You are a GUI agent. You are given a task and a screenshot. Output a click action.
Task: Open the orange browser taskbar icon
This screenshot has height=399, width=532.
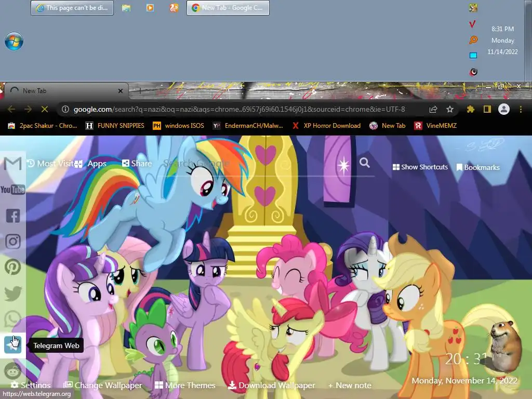(174, 7)
